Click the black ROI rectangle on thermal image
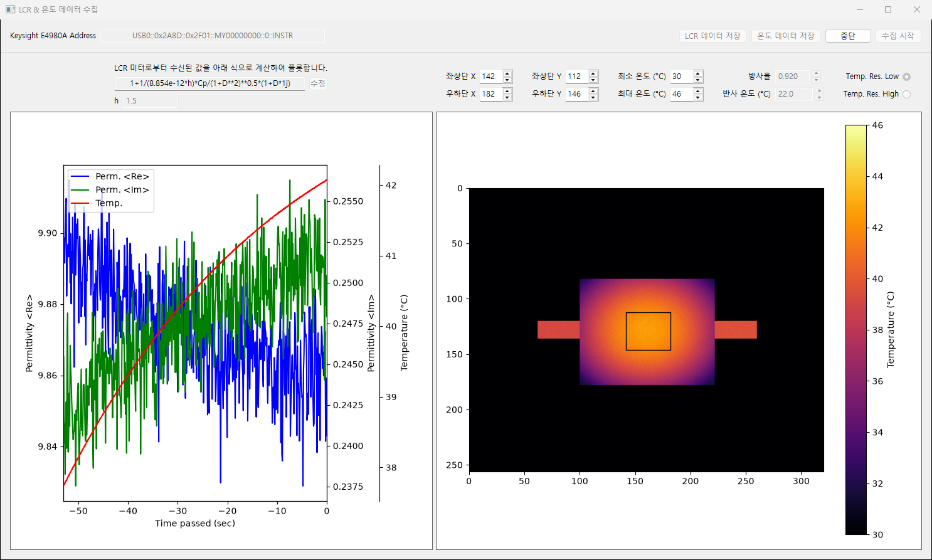932x560 pixels. (649, 331)
